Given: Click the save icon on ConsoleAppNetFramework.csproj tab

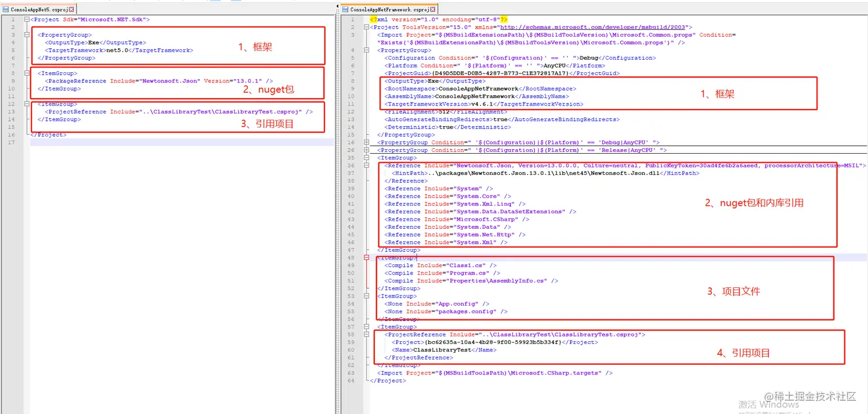Looking at the screenshot, I should pyautogui.click(x=346, y=9).
